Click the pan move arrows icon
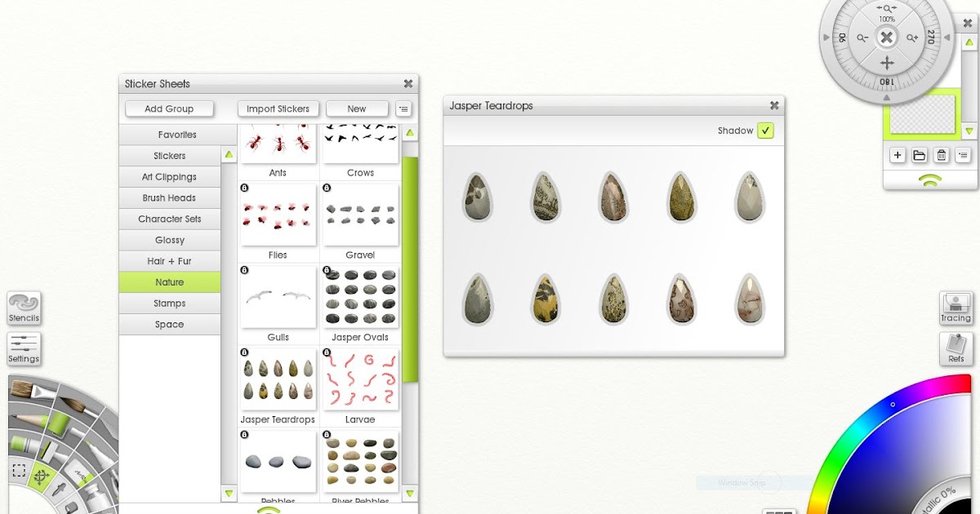This screenshot has height=514, width=980. click(x=887, y=63)
